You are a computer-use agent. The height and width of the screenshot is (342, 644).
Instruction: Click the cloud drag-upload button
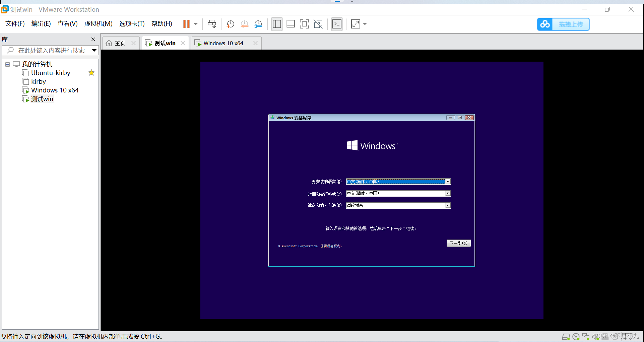point(563,24)
